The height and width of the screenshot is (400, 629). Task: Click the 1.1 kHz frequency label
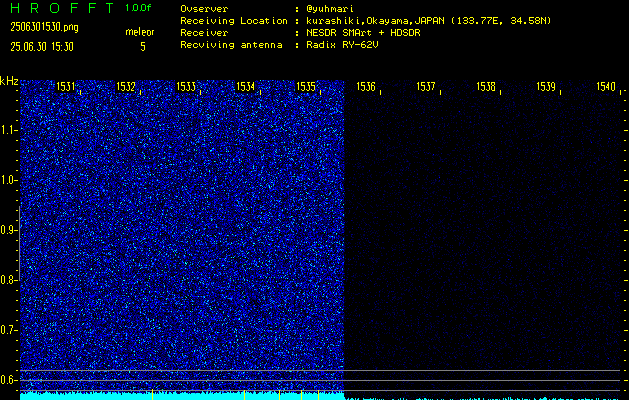coord(8,130)
